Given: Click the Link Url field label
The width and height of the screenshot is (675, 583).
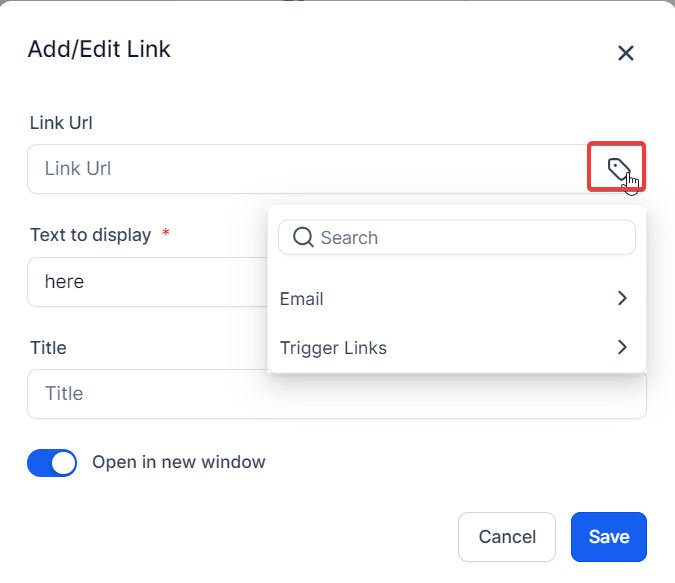Looking at the screenshot, I should 61,123.
